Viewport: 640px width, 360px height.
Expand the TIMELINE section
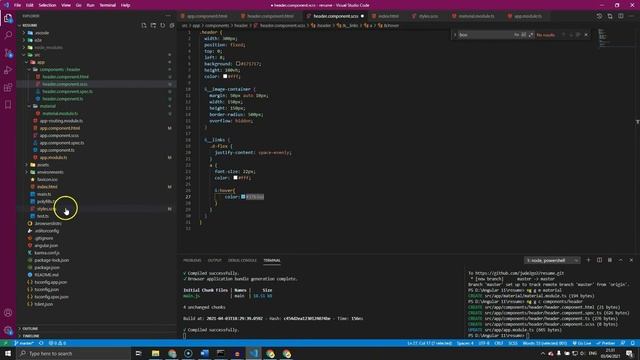click(30, 336)
